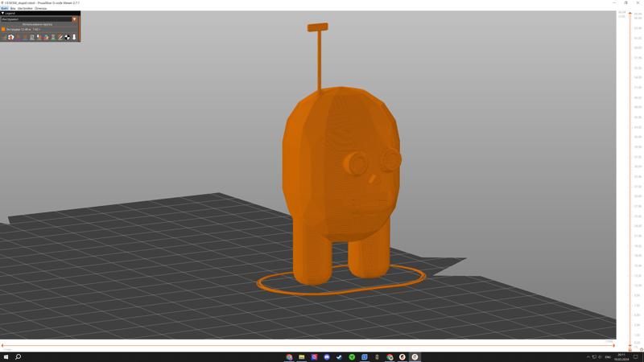Toggle Deretractions visibility in legend toolbar
Viewport: 644px width, 362px height.
pos(25,37)
